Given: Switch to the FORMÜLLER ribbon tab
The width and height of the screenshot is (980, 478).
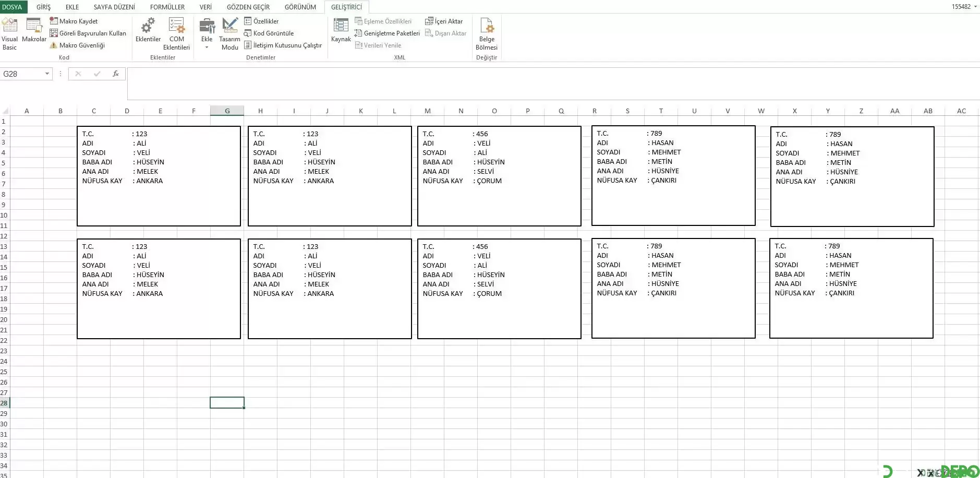Looking at the screenshot, I should [167, 7].
